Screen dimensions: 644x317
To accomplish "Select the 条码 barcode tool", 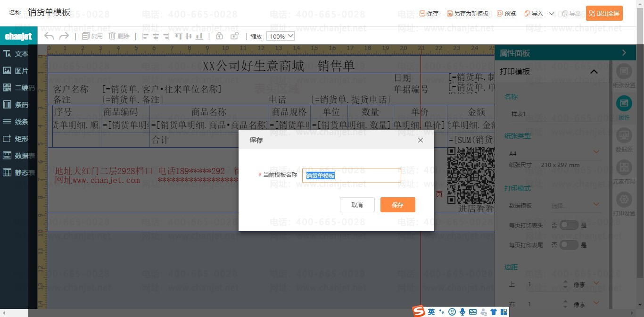I will [16, 105].
